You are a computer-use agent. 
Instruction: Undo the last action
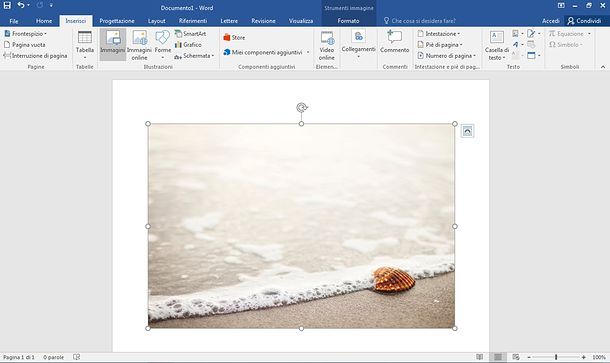pyautogui.click(x=21, y=5)
